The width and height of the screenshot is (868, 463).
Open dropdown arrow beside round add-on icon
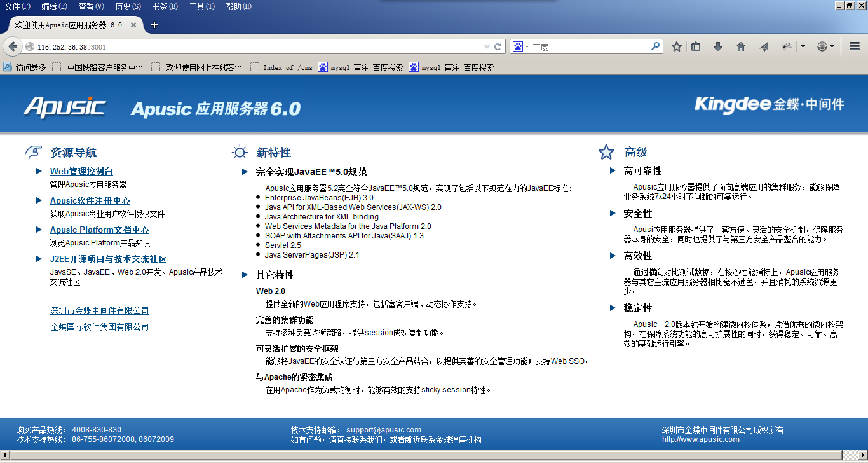(832, 46)
